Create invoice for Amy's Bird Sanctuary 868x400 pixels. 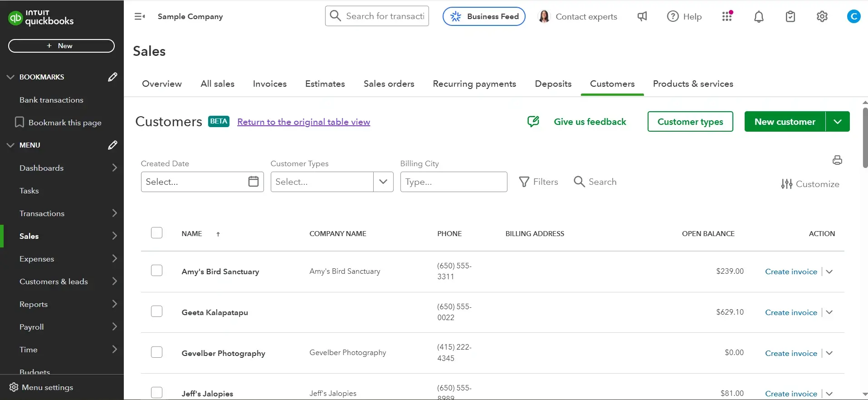[791, 272]
